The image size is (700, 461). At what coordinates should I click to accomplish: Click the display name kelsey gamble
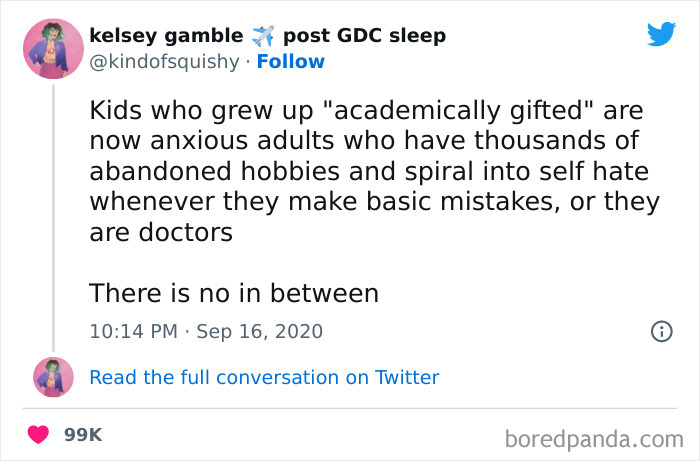pyautogui.click(x=166, y=36)
